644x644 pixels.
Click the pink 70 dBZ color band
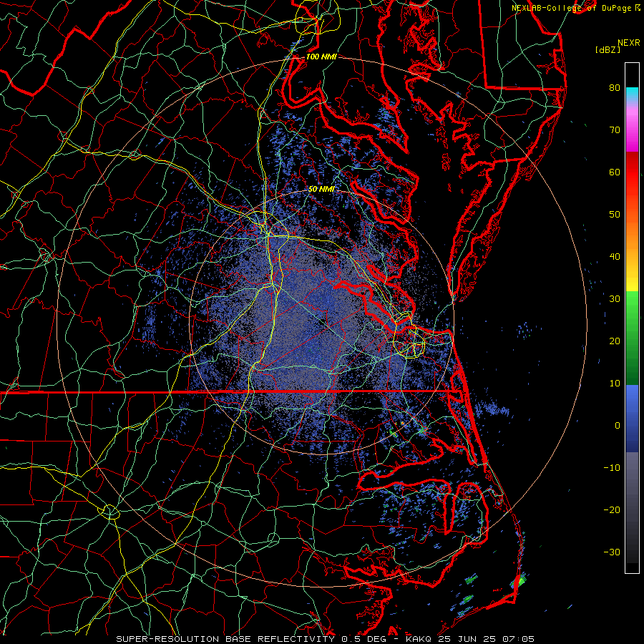click(632, 132)
